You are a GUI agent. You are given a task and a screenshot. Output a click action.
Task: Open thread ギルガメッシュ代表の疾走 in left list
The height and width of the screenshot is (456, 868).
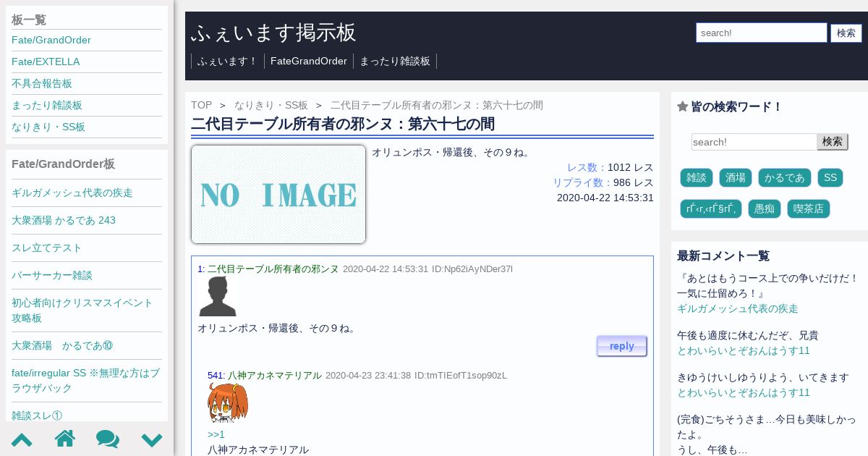[72, 193]
